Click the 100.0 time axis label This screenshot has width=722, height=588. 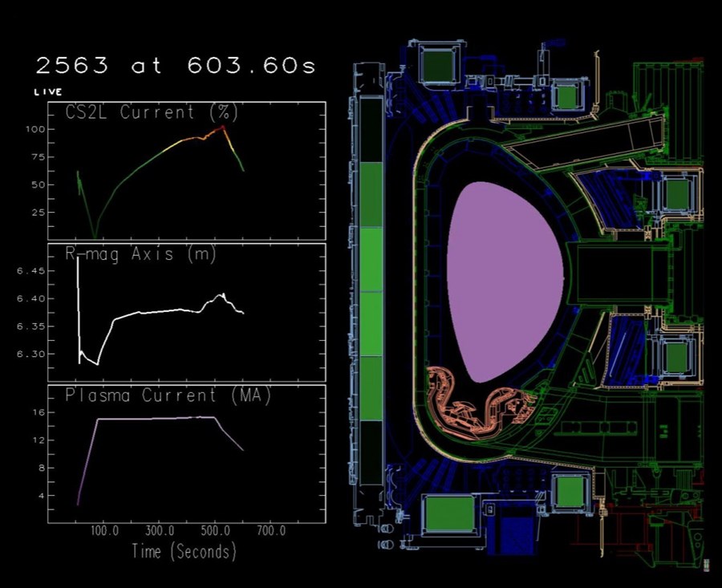[104, 531]
